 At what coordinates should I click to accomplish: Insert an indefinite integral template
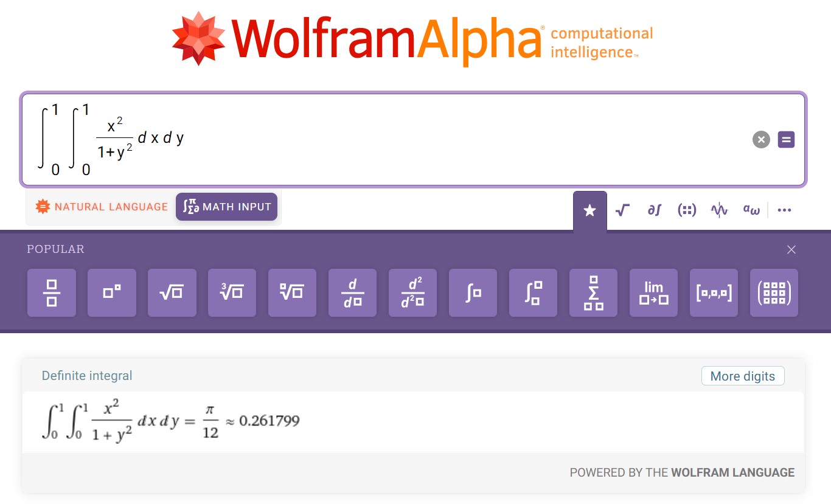point(473,293)
